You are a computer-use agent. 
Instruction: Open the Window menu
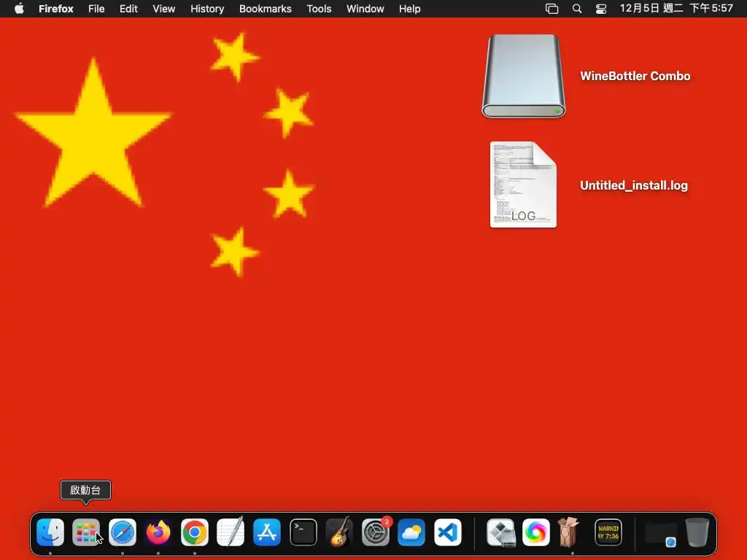tap(365, 9)
